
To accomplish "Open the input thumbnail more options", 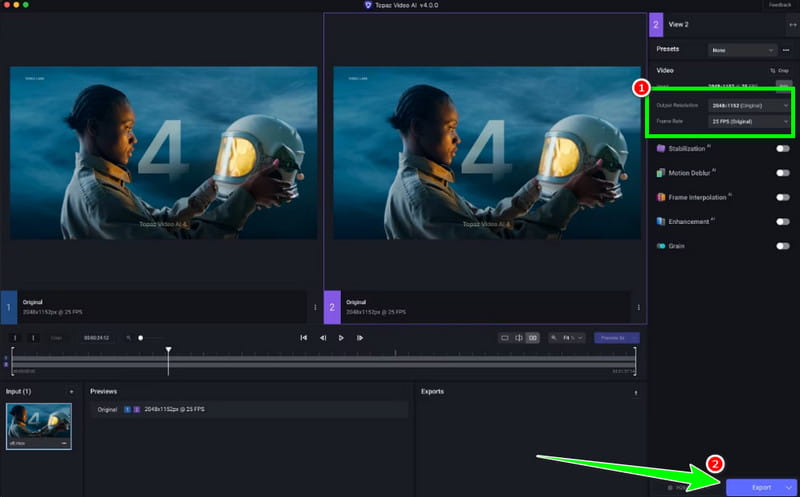I will click(64, 443).
